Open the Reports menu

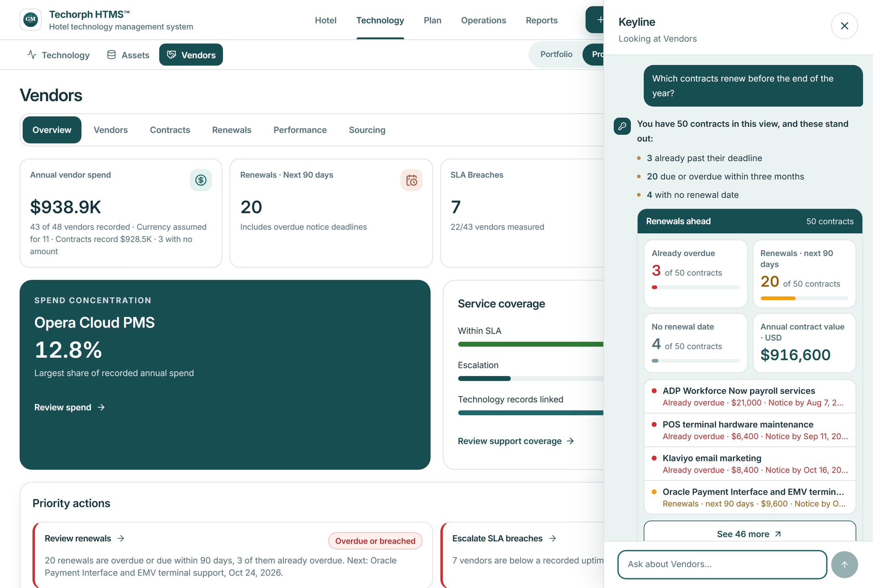(x=542, y=20)
